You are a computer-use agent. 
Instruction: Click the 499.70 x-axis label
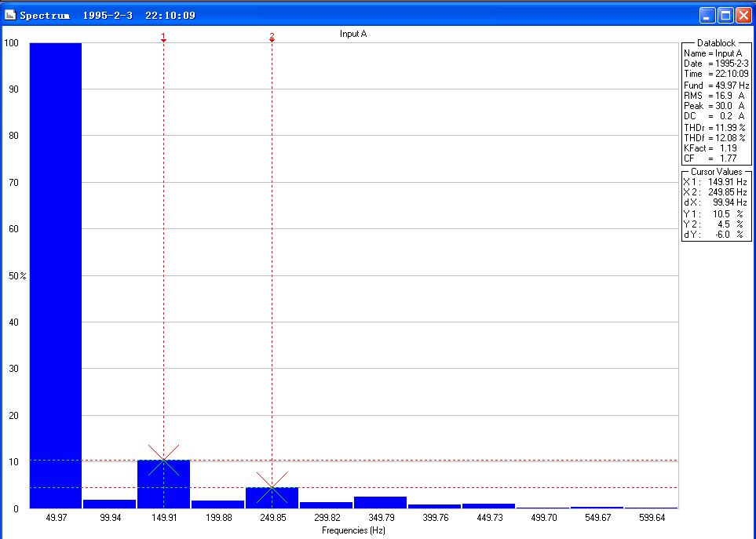point(544,518)
